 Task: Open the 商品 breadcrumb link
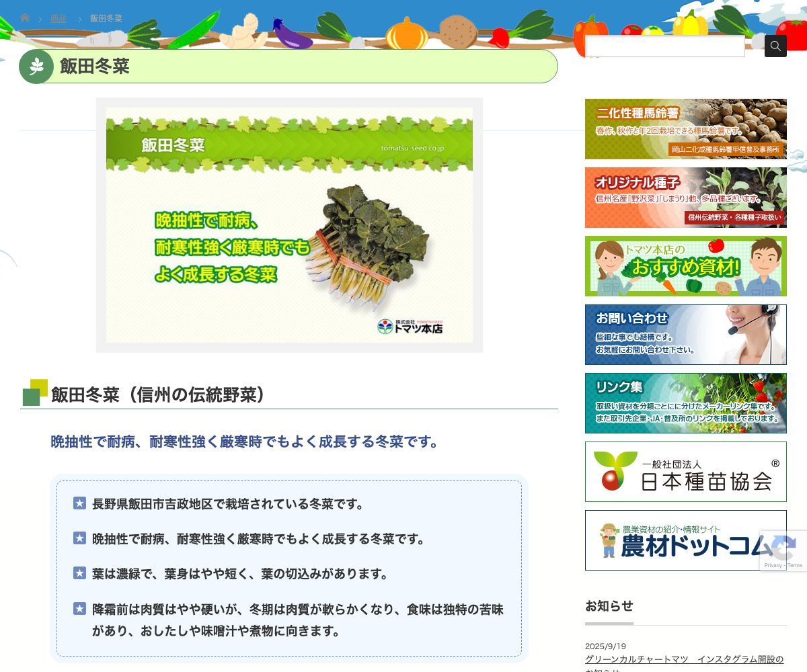(59, 19)
